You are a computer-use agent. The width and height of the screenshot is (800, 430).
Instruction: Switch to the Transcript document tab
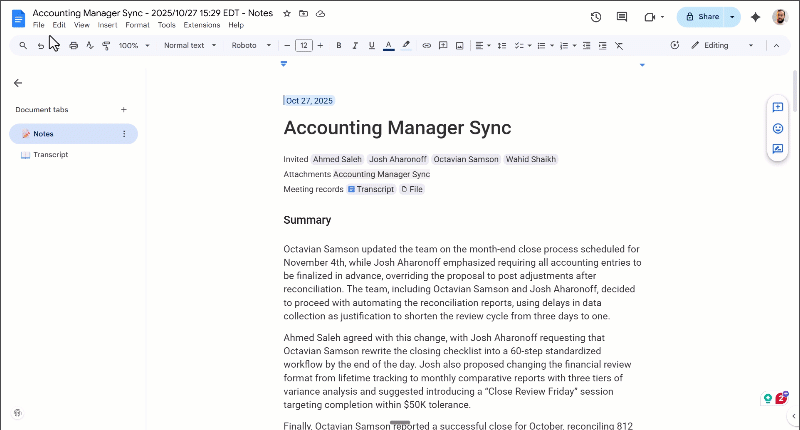click(50, 155)
